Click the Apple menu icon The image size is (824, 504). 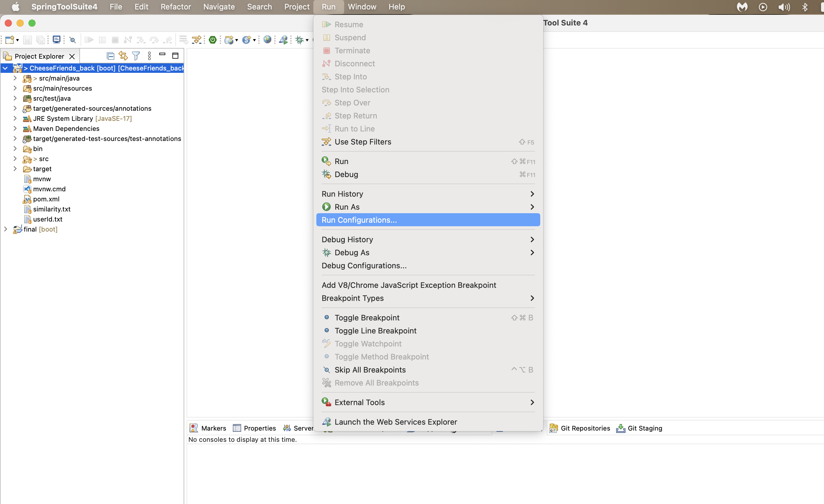(16, 7)
